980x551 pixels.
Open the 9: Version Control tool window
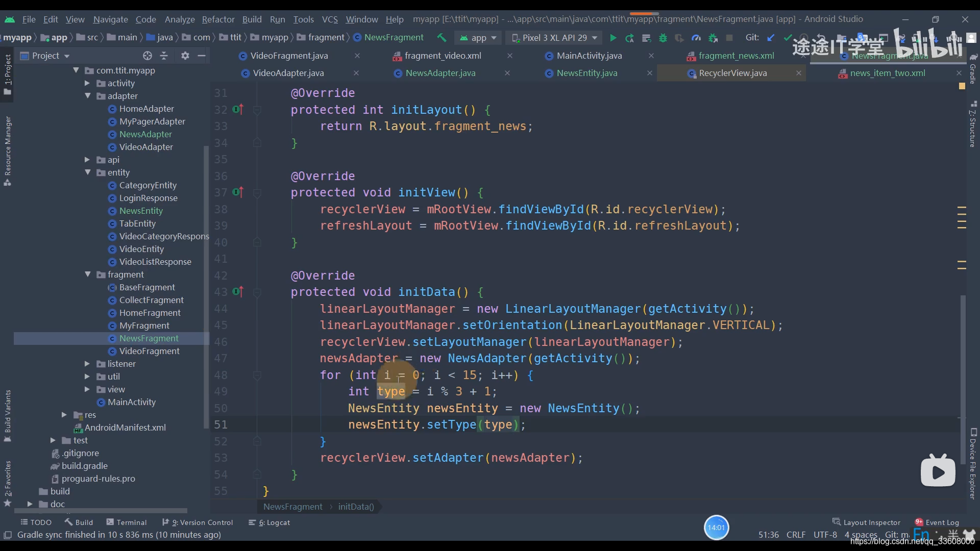pyautogui.click(x=198, y=522)
